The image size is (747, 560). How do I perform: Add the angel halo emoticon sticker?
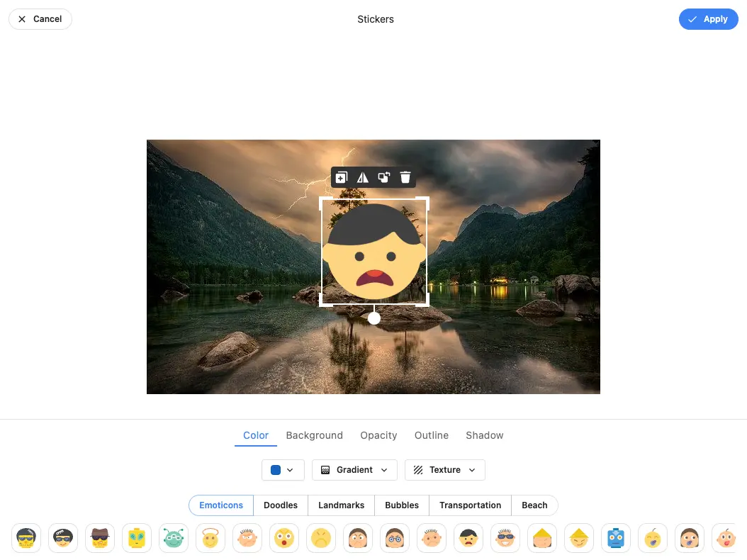point(210,539)
